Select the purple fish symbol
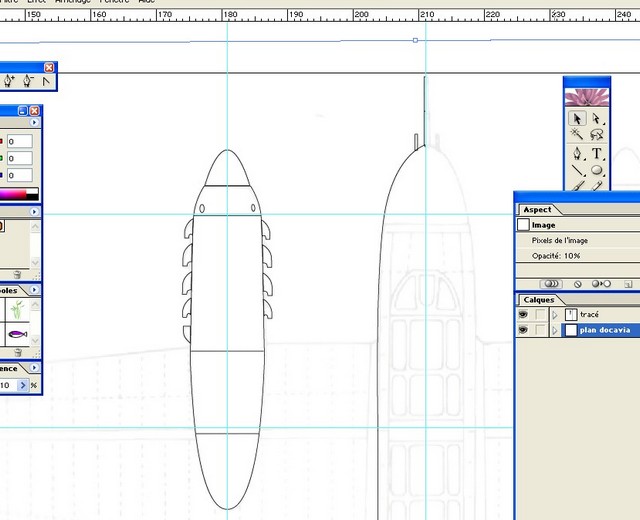The height and width of the screenshot is (520, 640). tap(17, 334)
